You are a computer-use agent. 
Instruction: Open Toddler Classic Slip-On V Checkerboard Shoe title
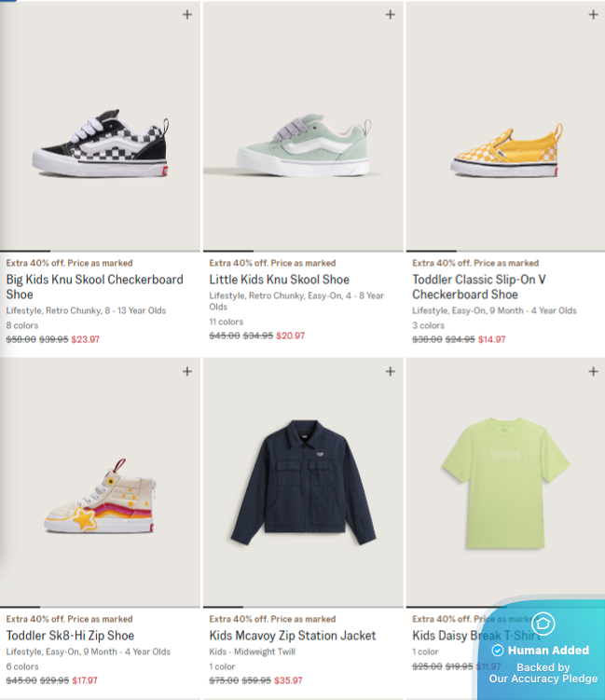pyautogui.click(x=479, y=286)
